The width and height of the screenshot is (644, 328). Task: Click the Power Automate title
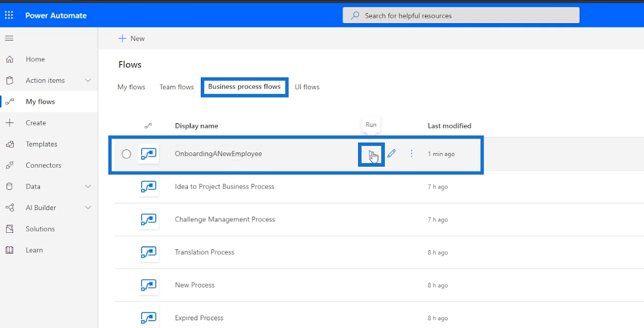tap(56, 15)
